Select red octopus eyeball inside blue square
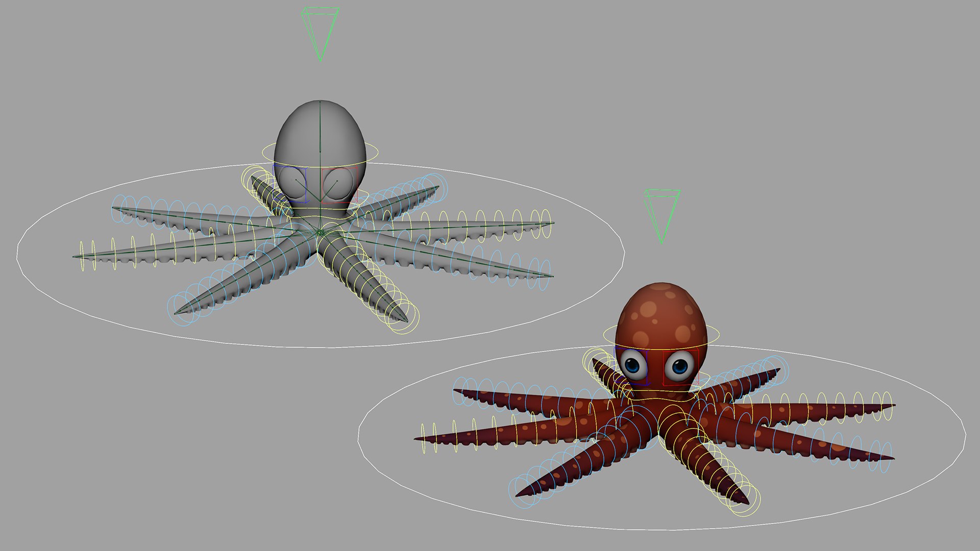 (634, 365)
